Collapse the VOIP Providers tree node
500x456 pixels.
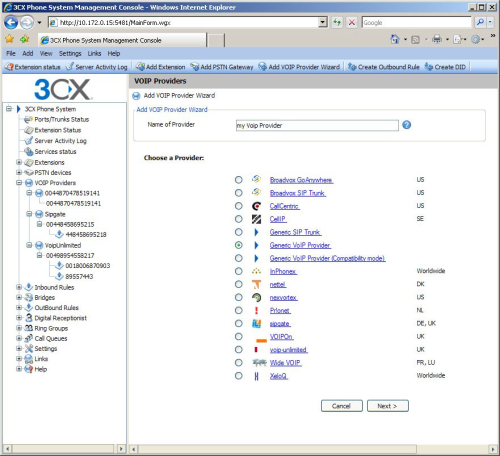19,183
